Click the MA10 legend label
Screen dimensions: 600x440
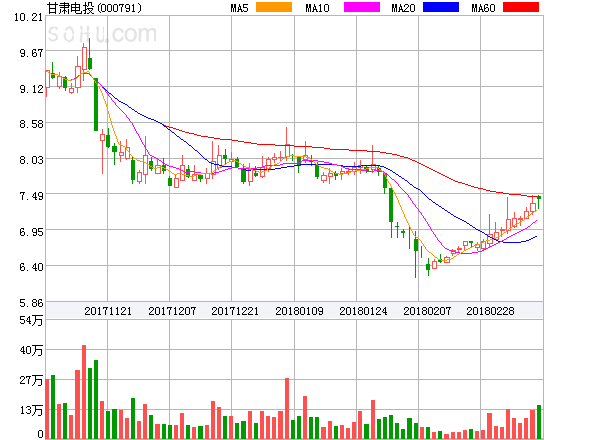[317, 8]
